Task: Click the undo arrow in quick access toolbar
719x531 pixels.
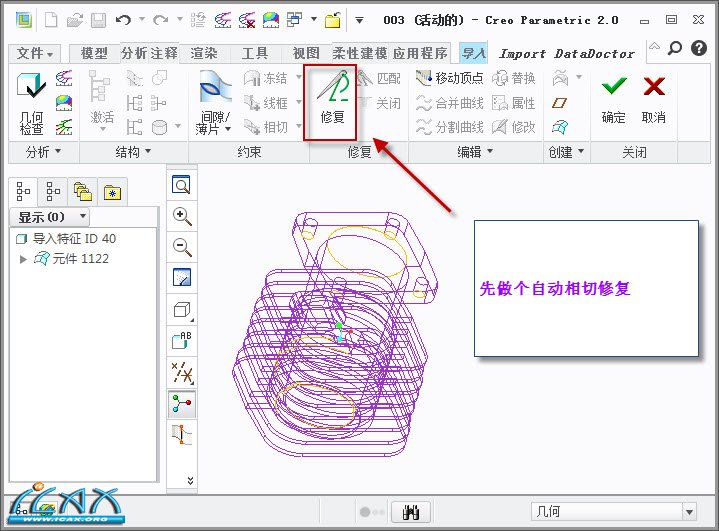Action: coord(123,19)
